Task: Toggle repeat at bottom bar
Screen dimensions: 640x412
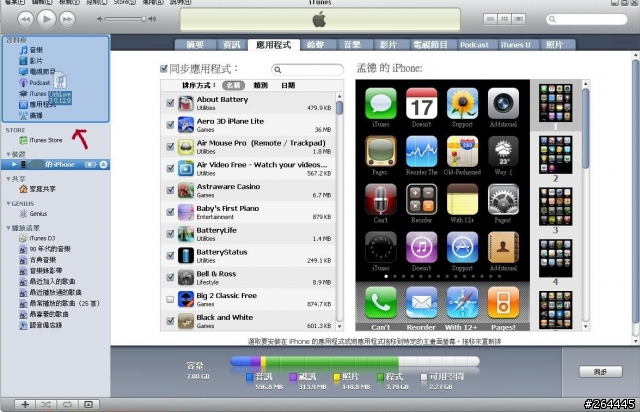Action: pos(67,404)
